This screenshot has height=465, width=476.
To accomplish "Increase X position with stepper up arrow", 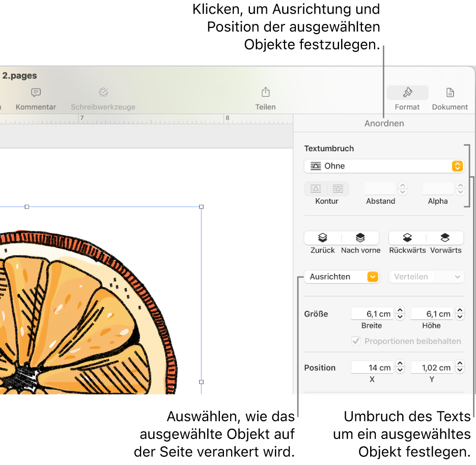I will (400, 364).
